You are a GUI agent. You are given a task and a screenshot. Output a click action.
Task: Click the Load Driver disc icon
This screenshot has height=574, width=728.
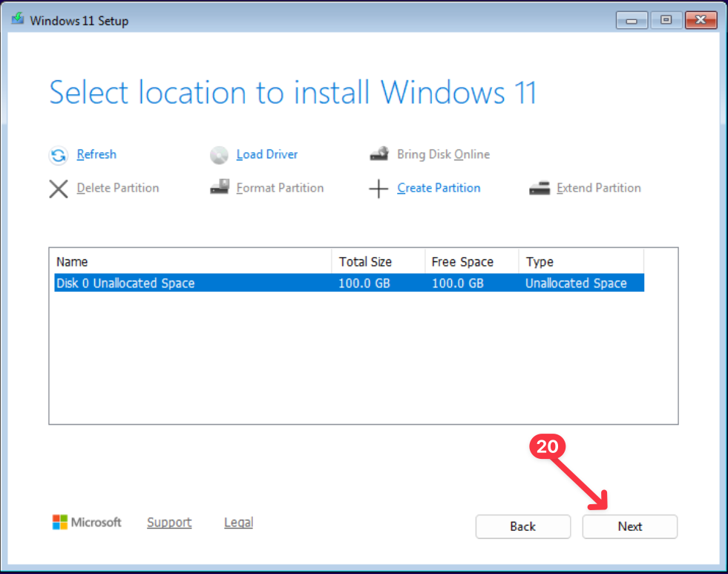pyautogui.click(x=219, y=155)
